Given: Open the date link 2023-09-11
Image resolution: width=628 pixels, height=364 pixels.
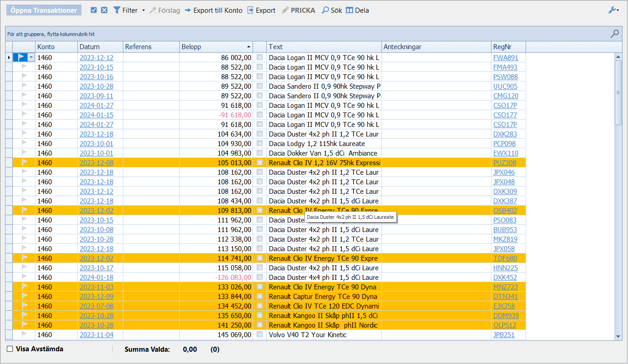Looking at the screenshot, I should (x=96, y=96).
